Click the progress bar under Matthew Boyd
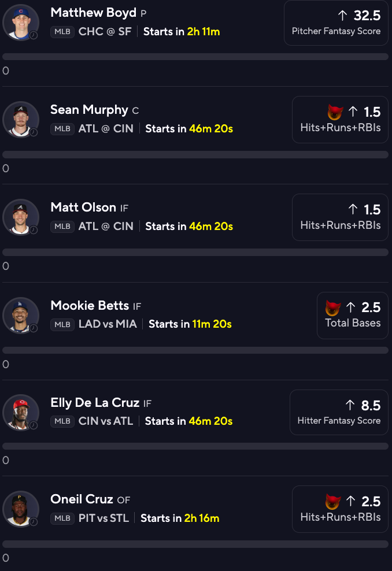392x571 pixels. click(x=195, y=57)
